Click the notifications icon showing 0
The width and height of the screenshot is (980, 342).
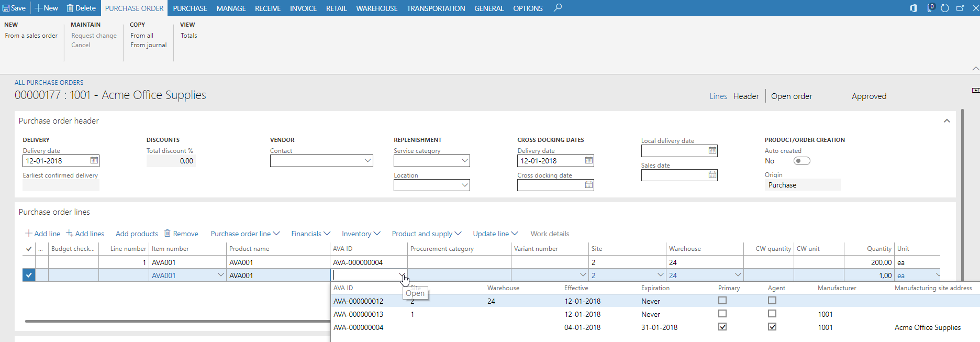point(930,8)
